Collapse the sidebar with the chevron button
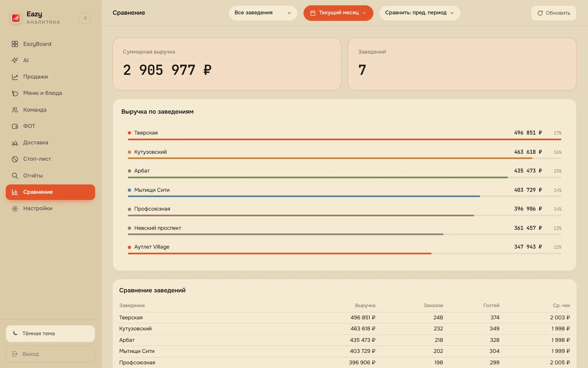Viewport: 588px width, 368px height. 85,18
